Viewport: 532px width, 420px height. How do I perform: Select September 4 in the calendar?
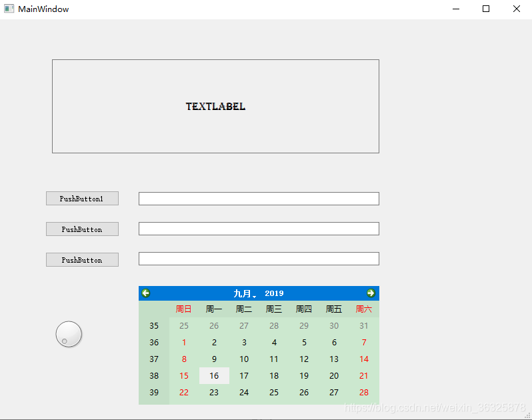(274, 342)
